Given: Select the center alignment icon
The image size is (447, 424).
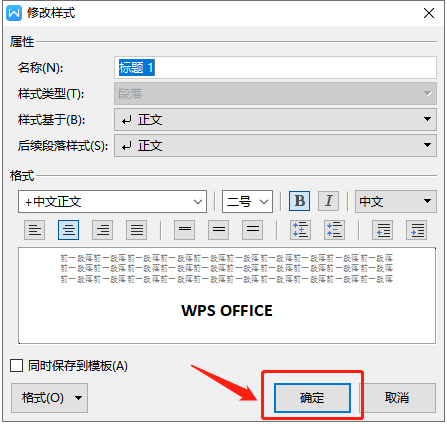Looking at the screenshot, I should (x=68, y=230).
